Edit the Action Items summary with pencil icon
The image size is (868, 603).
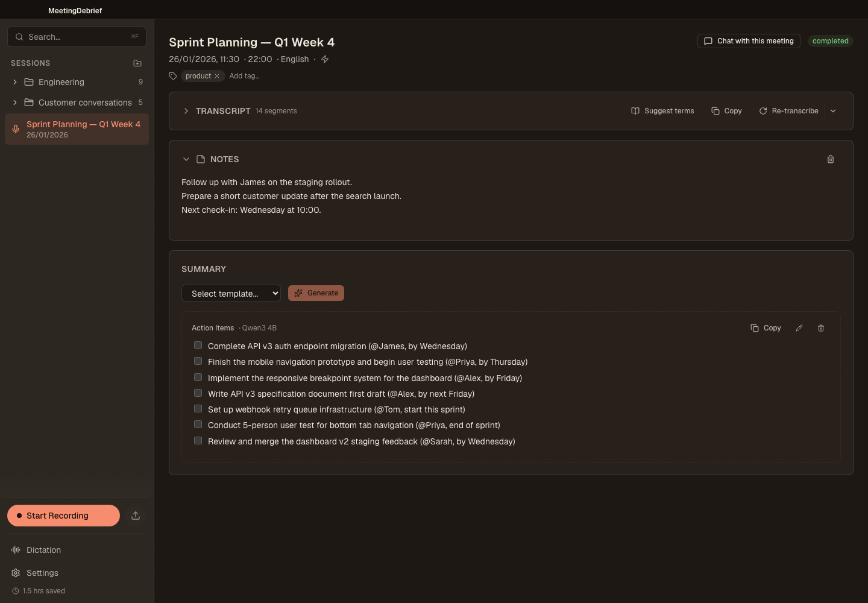click(x=799, y=328)
